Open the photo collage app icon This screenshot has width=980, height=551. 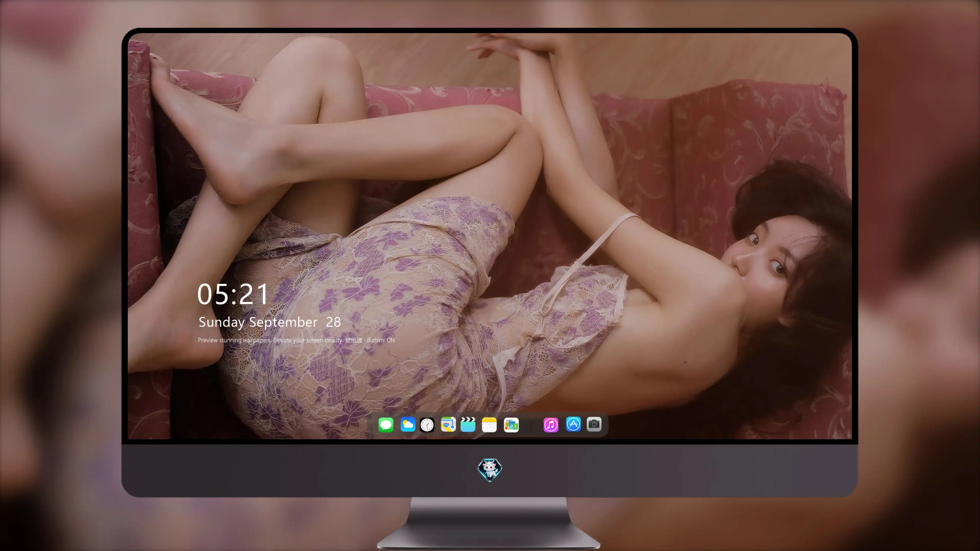pyautogui.click(x=511, y=424)
